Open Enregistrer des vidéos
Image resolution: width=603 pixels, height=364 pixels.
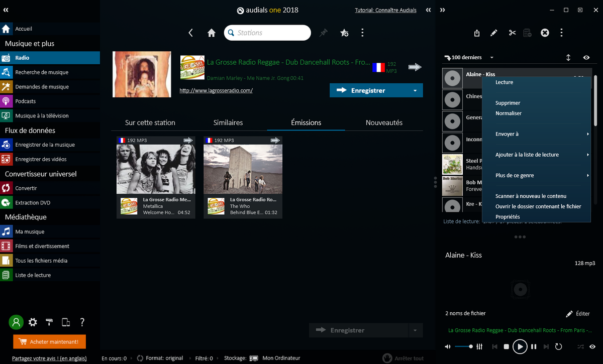click(50, 159)
